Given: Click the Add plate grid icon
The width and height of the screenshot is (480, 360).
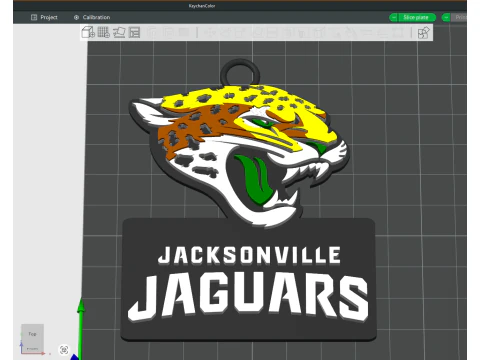Looking at the screenshot, I should pos(104,33).
